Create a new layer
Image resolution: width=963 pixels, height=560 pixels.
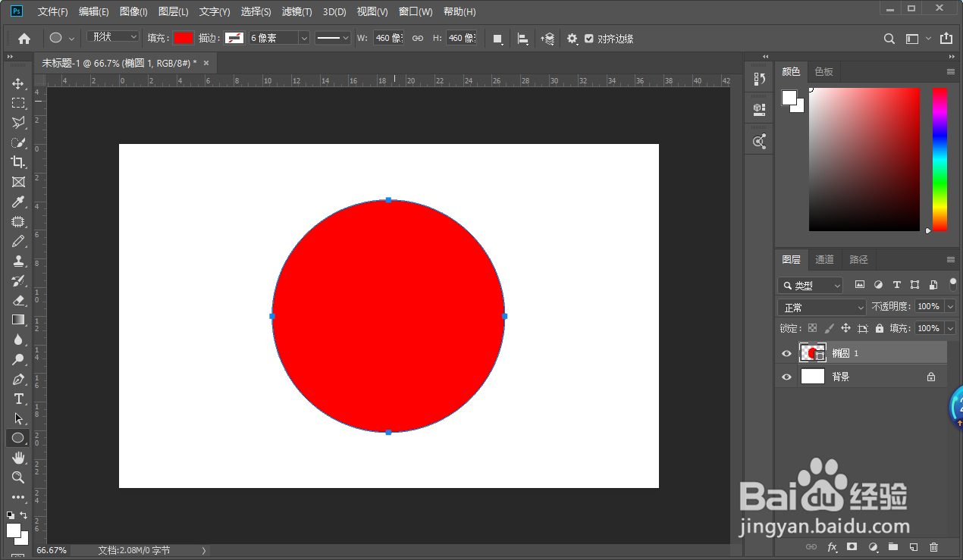pos(914,546)
